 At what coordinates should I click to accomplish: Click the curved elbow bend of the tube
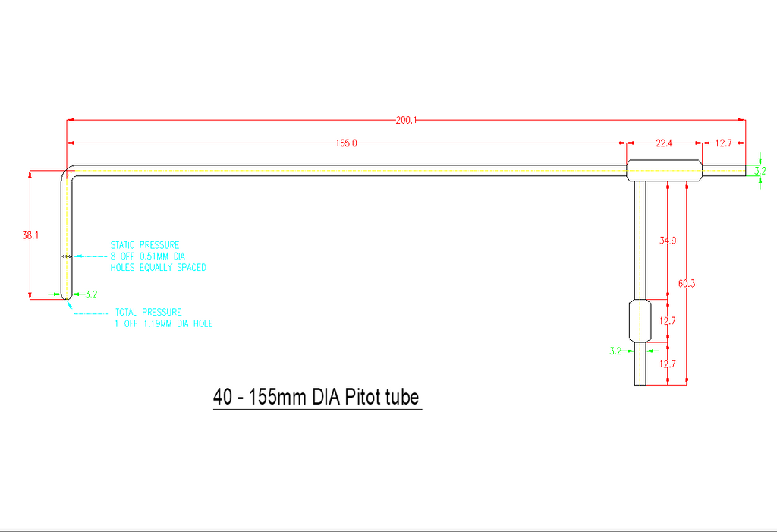point(68,172)
